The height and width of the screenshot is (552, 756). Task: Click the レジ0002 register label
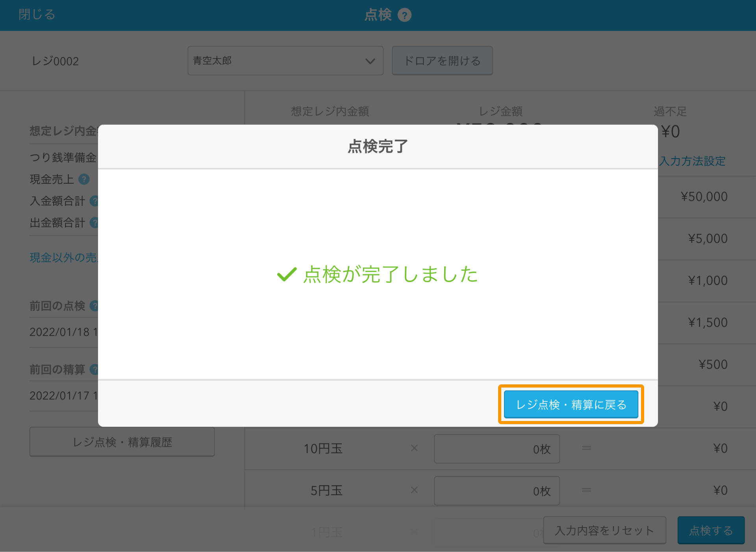(55, 61)
